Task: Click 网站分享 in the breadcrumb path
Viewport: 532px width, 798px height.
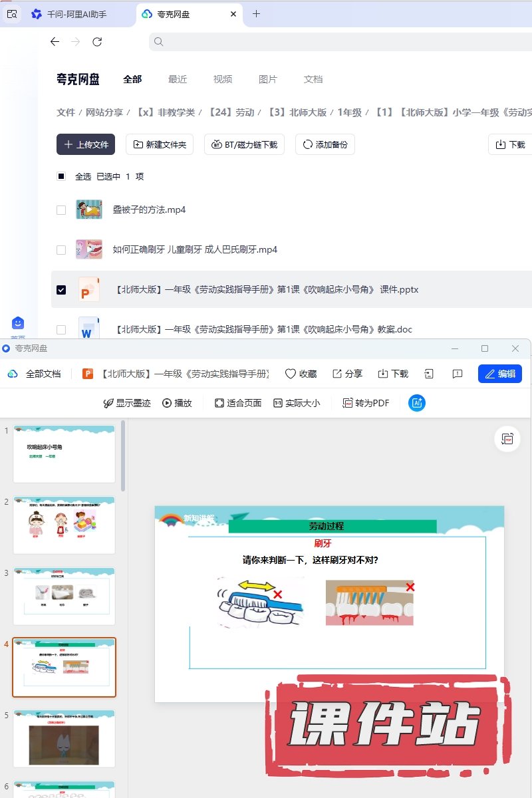Action: [x=104, y=112]
